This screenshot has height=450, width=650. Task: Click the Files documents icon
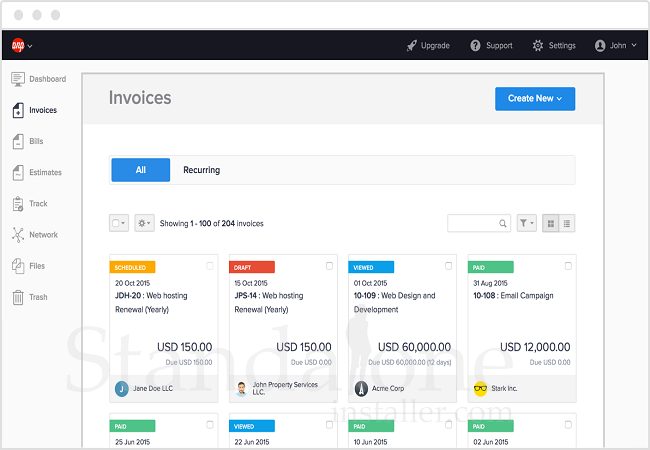point(18,266)
